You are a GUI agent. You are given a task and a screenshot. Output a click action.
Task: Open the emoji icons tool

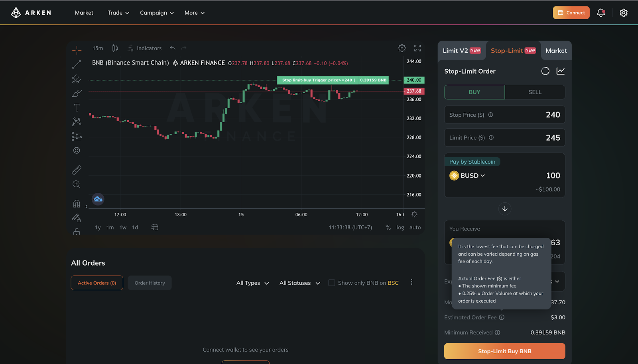77,150
